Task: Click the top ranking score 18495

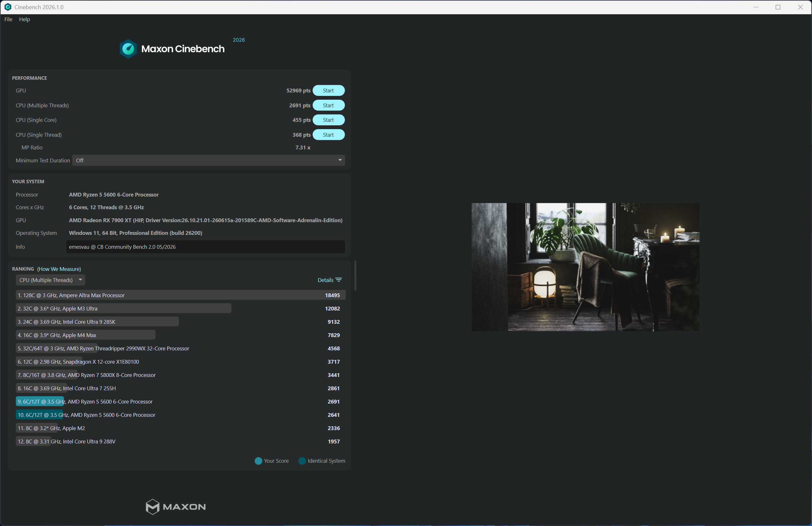Action: [x=332, y=295]
